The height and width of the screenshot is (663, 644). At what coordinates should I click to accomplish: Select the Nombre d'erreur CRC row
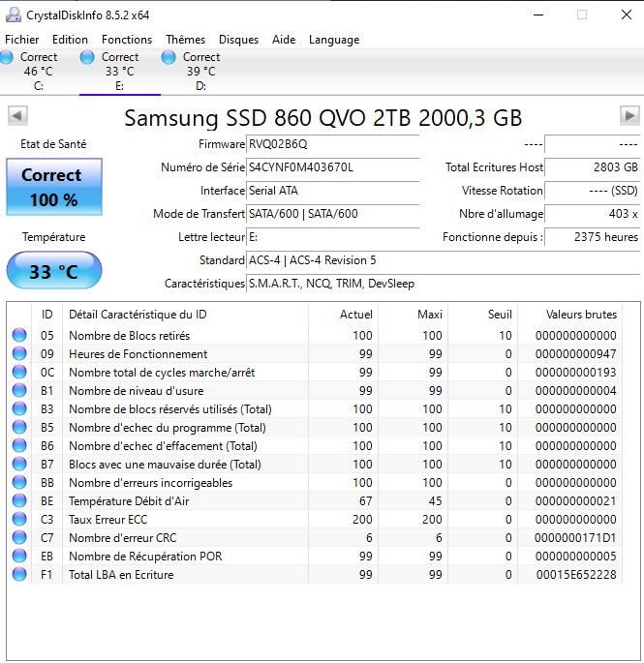314,537
